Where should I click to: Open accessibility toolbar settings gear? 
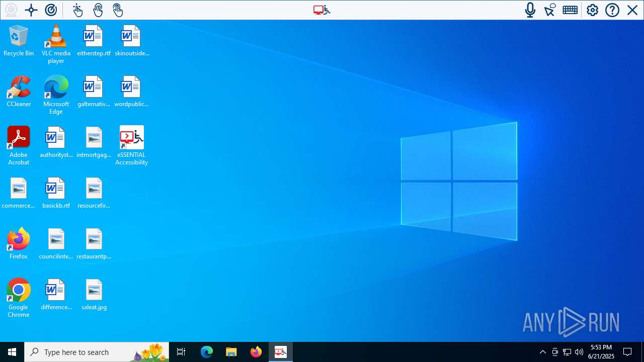click(x=592, y=10)
